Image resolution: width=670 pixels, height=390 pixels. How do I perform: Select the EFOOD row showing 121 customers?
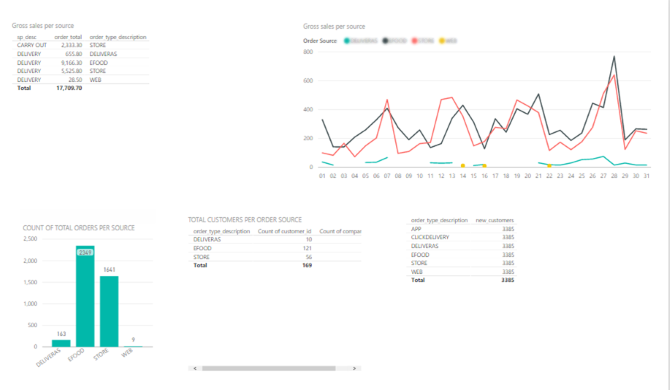[275, 248]
